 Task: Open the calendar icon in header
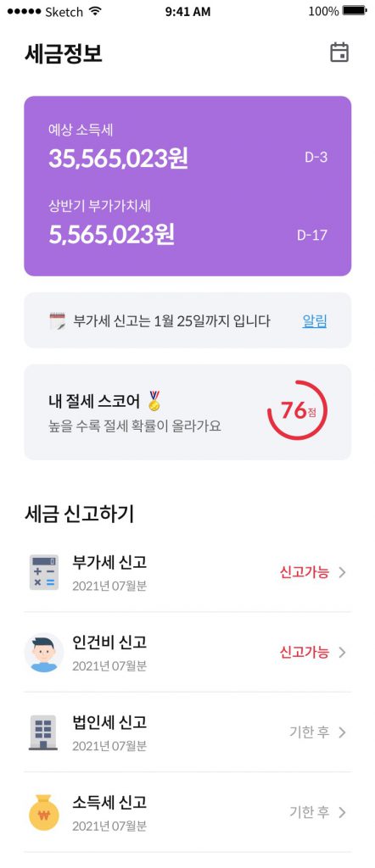pyautogui.click(x=339, y=53)
